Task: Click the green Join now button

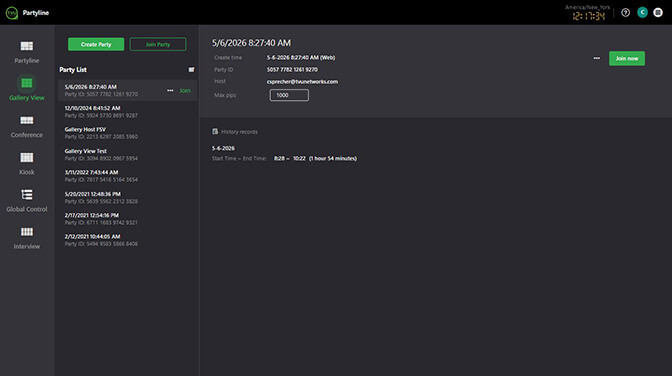Action: 627,58
